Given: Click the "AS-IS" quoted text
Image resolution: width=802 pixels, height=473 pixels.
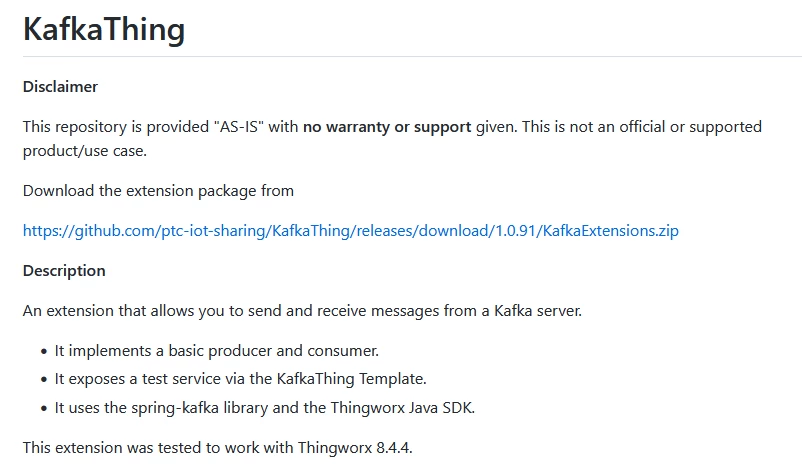Looking at the screenshot, I should click(239, 127).
